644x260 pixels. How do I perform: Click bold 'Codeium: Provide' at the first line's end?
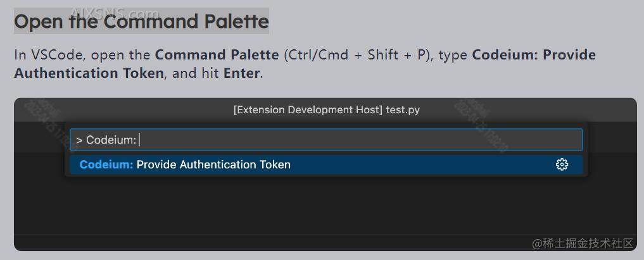(534, 54)
